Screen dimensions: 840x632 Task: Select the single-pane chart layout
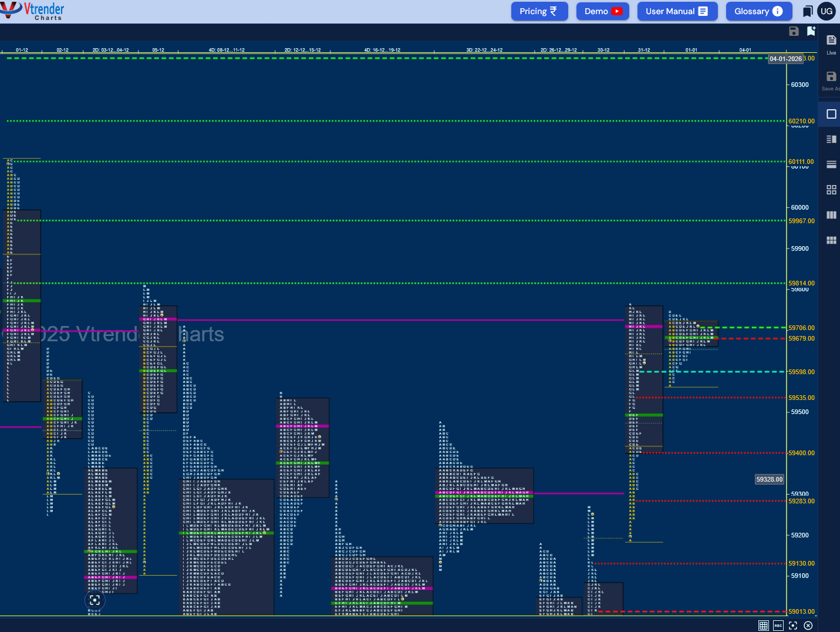pyautogui.click(x=831, y=114)
